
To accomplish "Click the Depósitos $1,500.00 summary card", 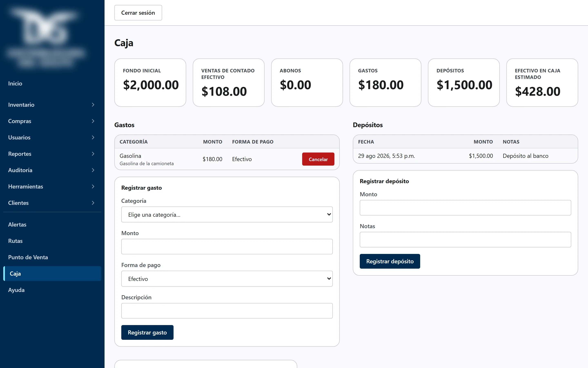I will click(x=464, y=83).
